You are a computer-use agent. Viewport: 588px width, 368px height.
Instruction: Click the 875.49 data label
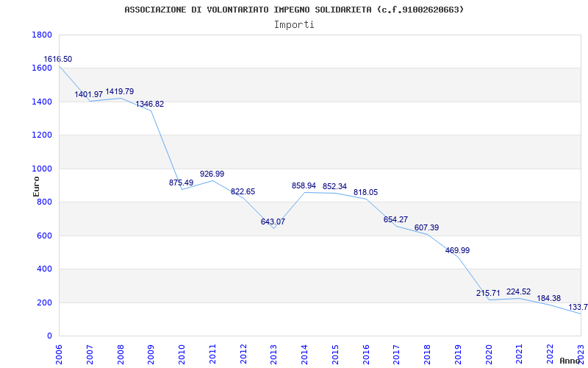point(181,183)
